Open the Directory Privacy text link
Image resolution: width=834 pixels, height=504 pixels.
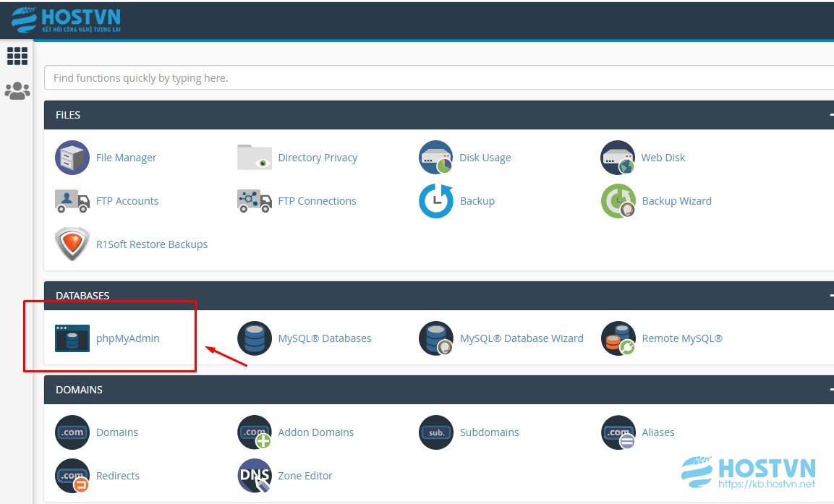click(x=318, y=158)
